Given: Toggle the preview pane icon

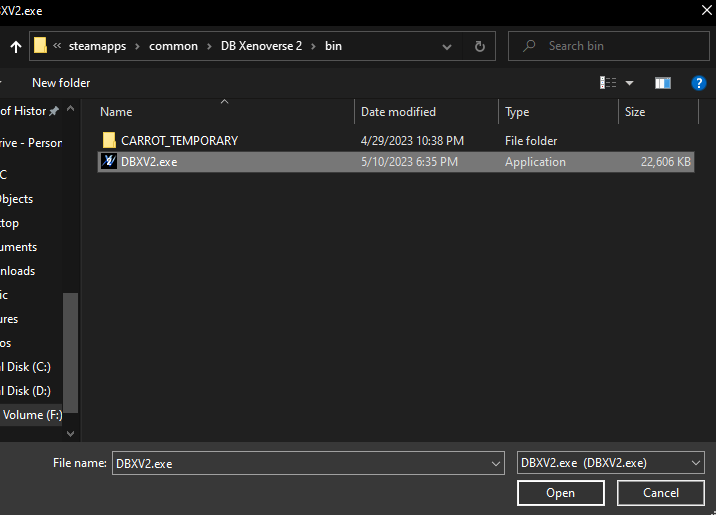Looking at the screenshot, I should tap(662, 83).
